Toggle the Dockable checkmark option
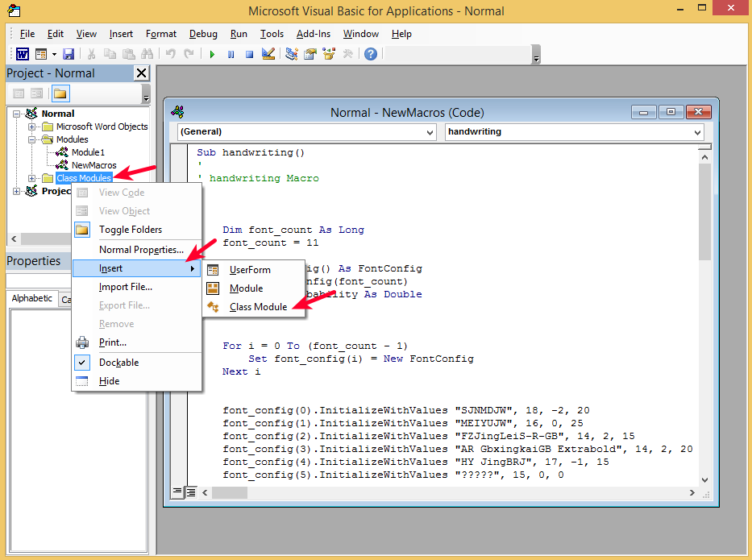Screen dimensions: 752x560 [x=118, y=363]
